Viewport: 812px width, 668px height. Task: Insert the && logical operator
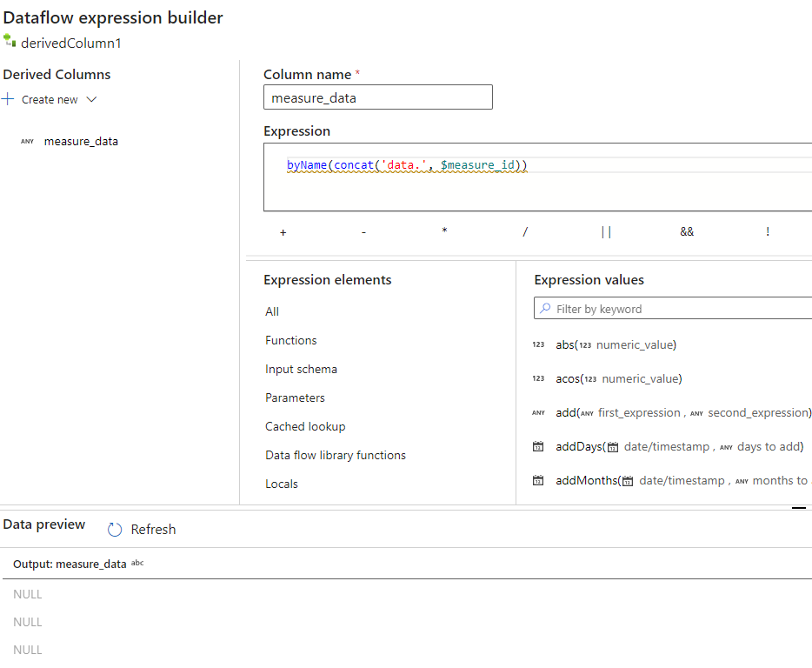click(x=687, y=232)
